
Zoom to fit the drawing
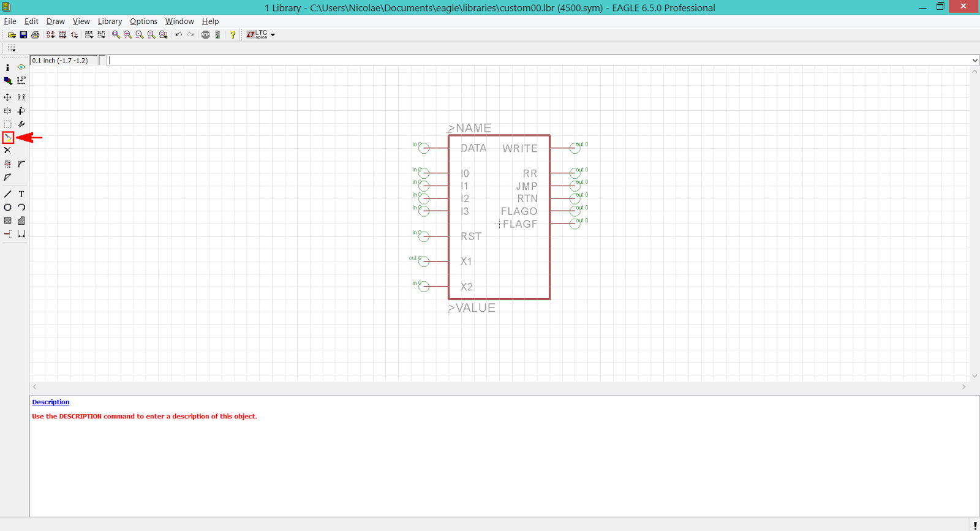[116, 35]
